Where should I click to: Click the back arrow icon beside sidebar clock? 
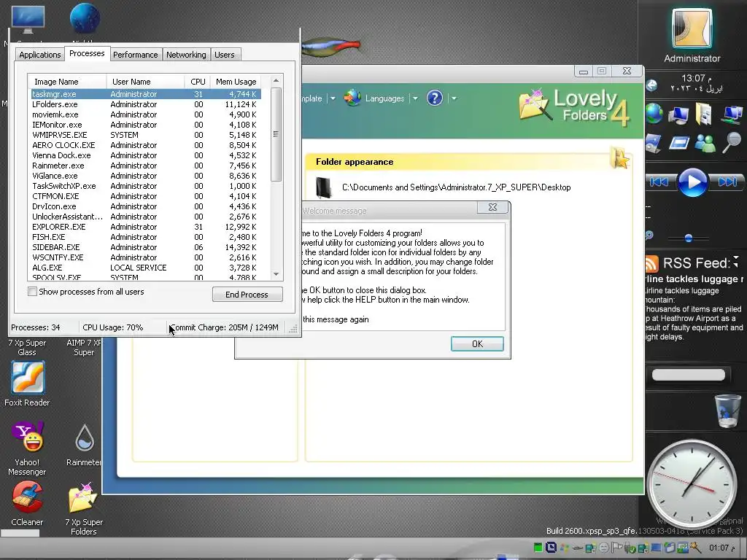(651, 85)
